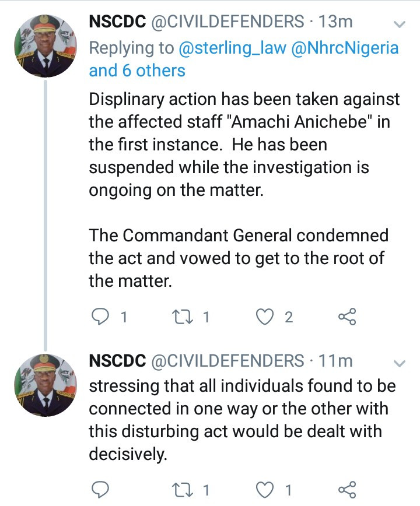Open the @sterling_law mention link
Screen dimensions: 420x506
[232, 48]
